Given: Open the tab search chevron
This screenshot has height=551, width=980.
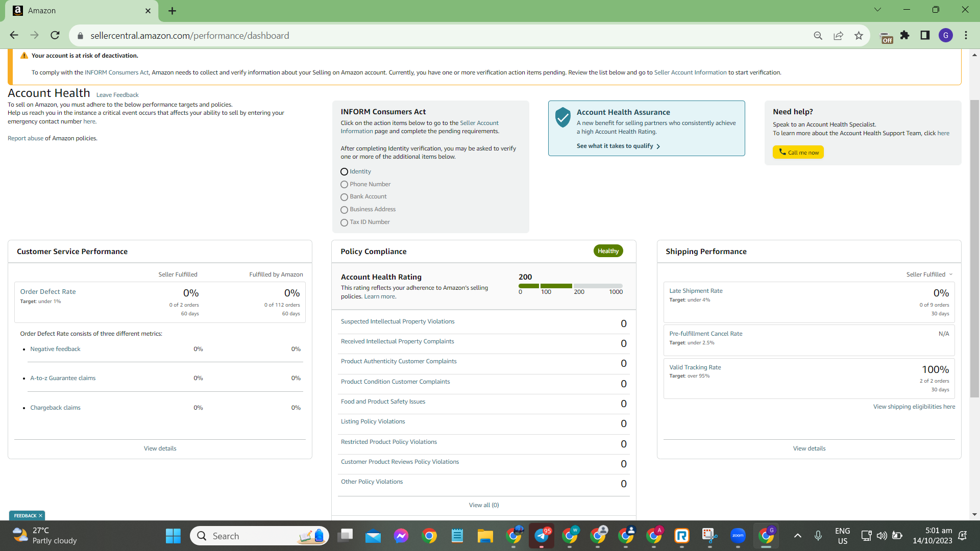Looking at the screenshot, I should pos(877,9).
